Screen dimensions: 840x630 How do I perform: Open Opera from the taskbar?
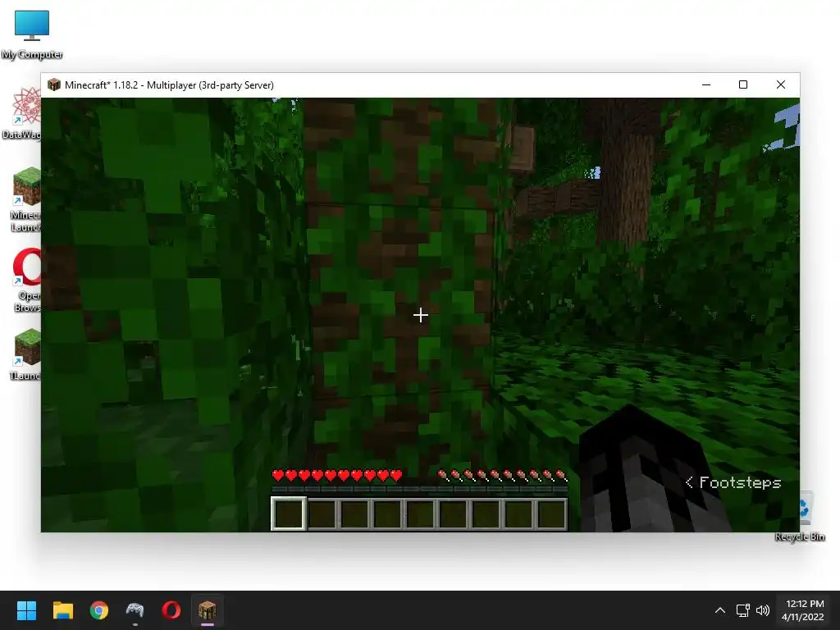(x=171, y=610)
